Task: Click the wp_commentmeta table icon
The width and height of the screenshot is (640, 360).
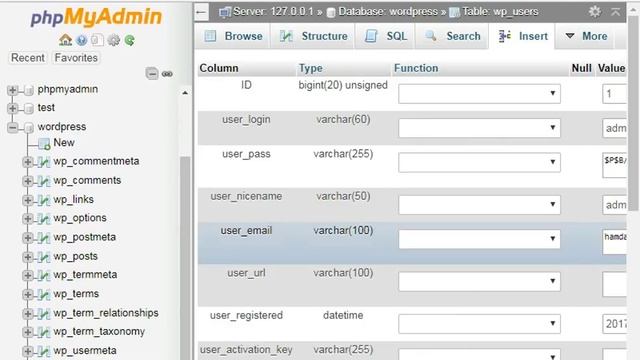Action: (44, 162)
